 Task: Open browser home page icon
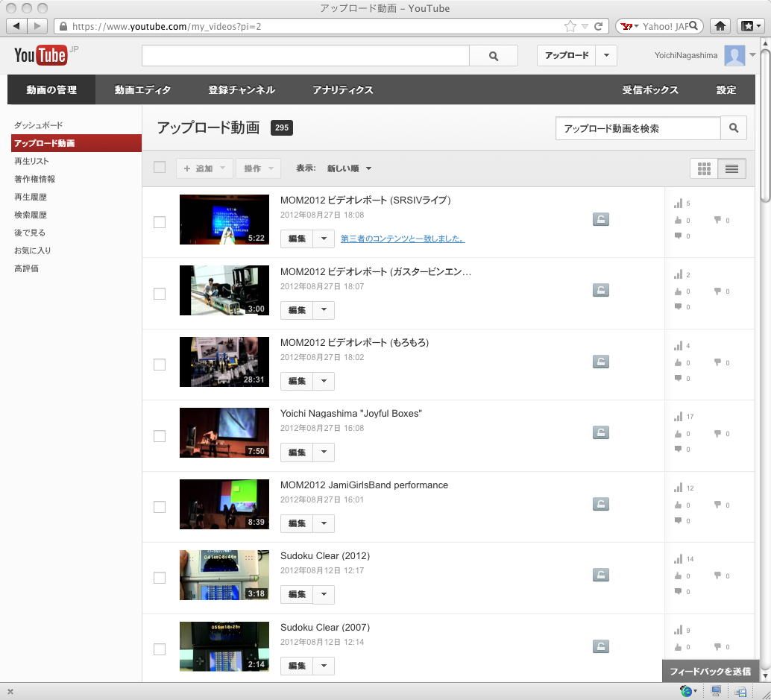click(x=720, y=26)
